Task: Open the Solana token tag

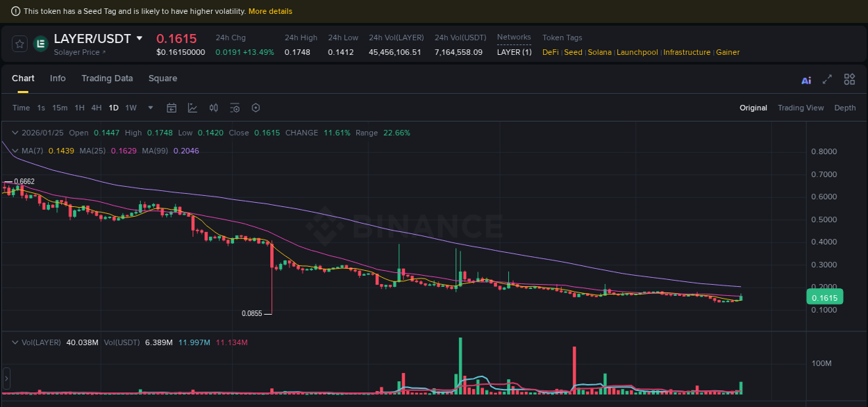Action: [599, 52]
